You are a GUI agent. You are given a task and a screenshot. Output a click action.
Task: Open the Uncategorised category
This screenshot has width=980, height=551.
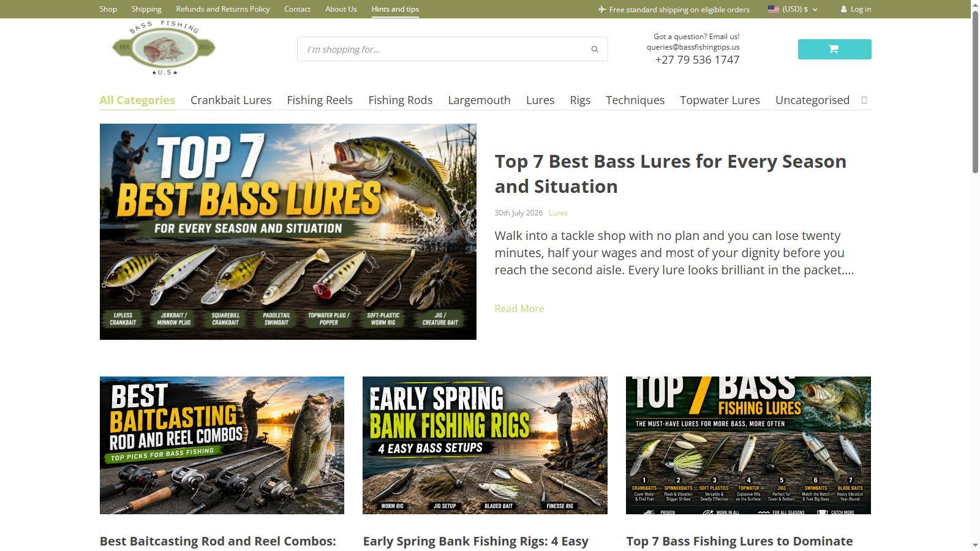[x=812, y=100]
